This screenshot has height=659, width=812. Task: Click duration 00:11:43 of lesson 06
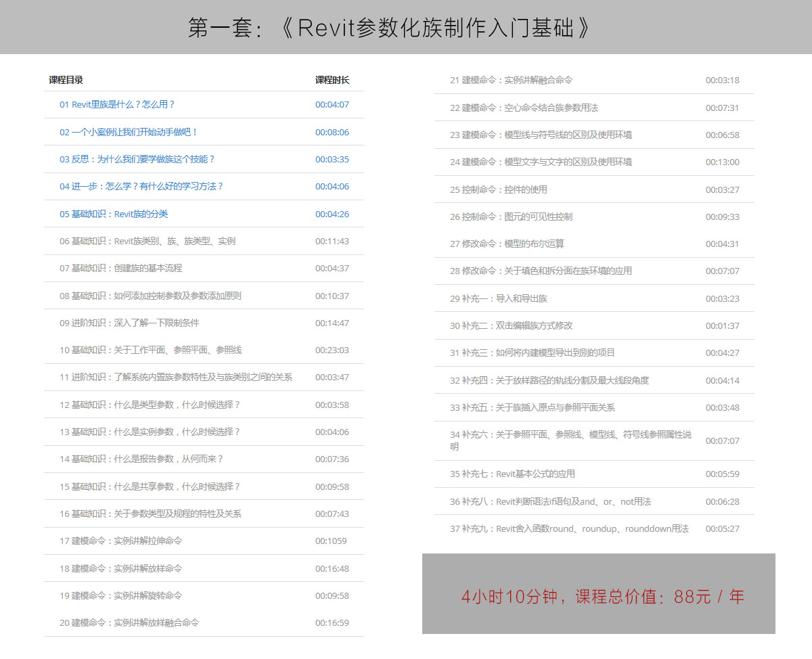[x=332, y=241]
